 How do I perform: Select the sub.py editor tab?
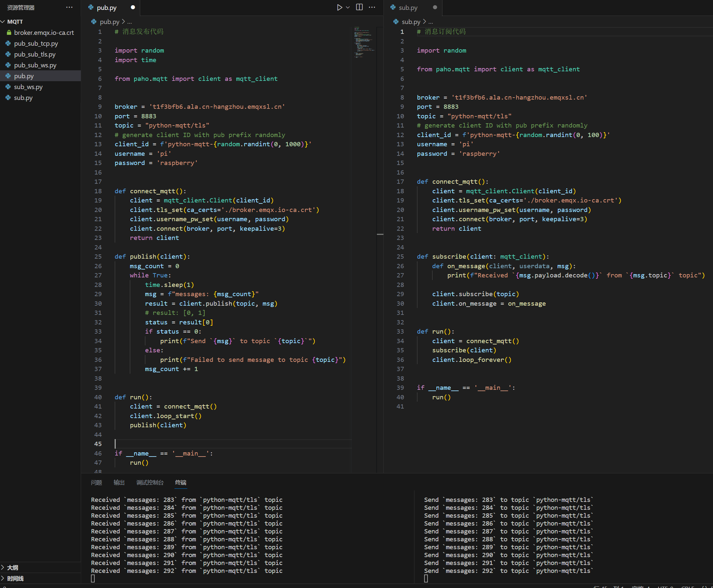coord(408,8)
